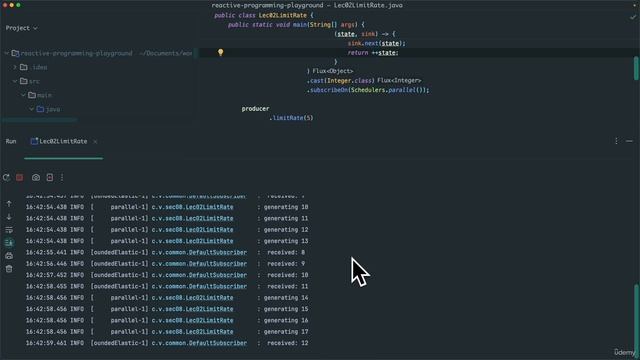
Task: Open Run panel options three-dot menu
Action: click(x=616, y=141)
